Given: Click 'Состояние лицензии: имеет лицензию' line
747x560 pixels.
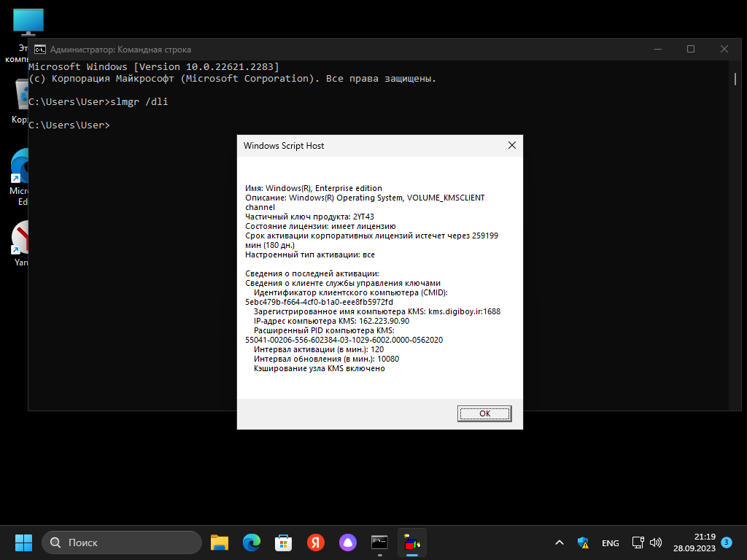Looking at the screenshot, I should [321, 226].
